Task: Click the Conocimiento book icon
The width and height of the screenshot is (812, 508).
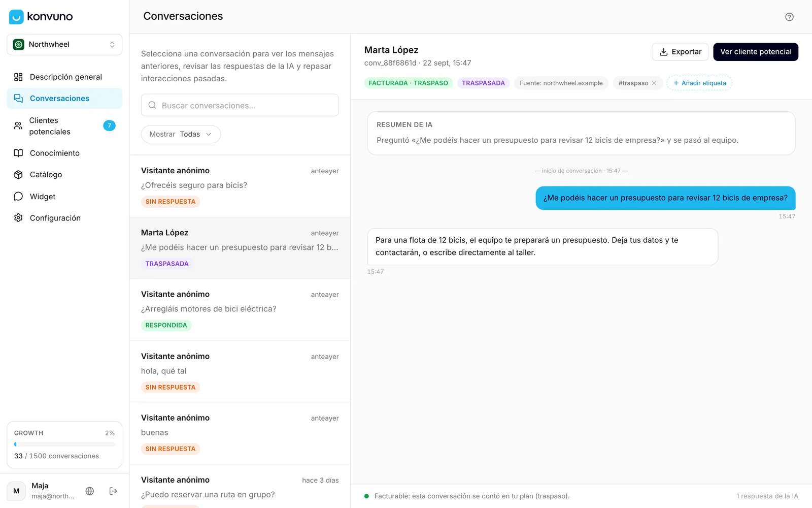Action: tap(18, 153)
